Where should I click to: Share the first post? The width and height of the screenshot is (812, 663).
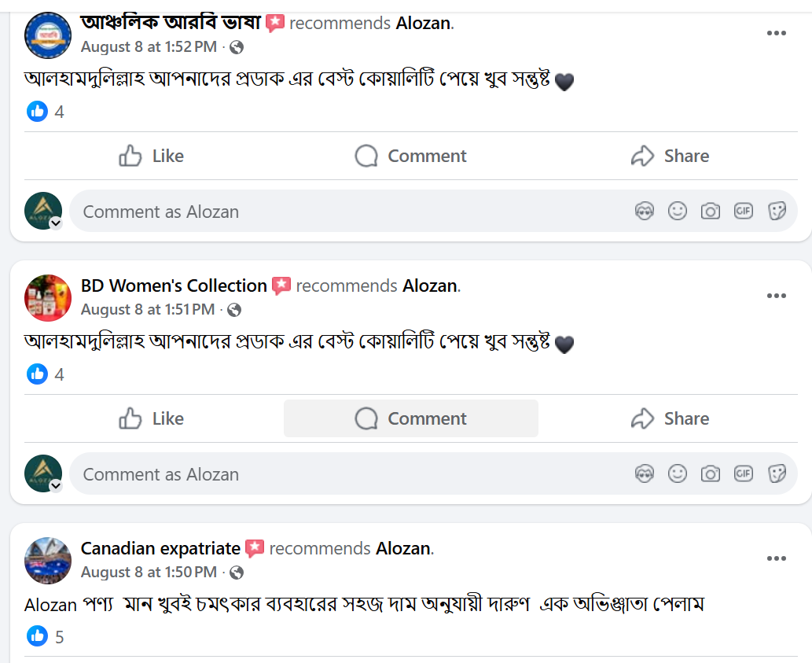click(670, 156)
